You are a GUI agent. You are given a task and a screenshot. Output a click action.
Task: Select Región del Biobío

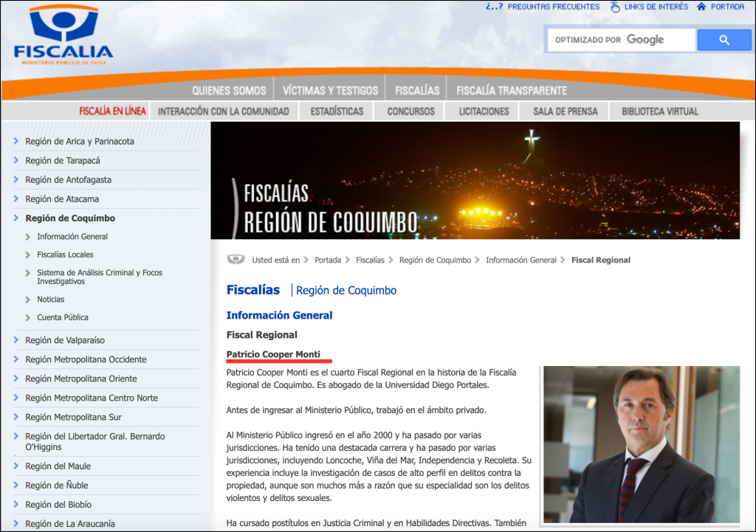[x=58, y=505]
